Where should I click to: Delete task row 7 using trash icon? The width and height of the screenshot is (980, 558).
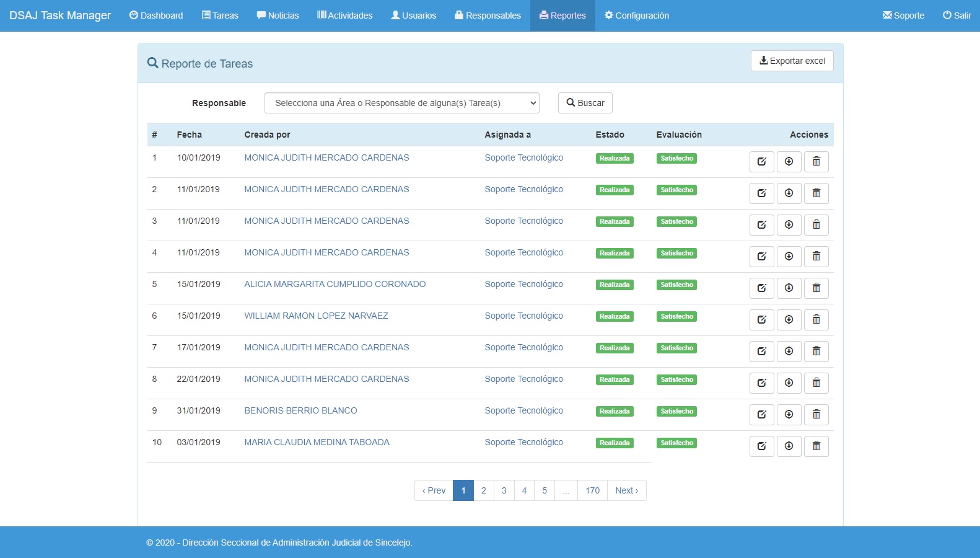pyautogui.click(x=816, y=352)
